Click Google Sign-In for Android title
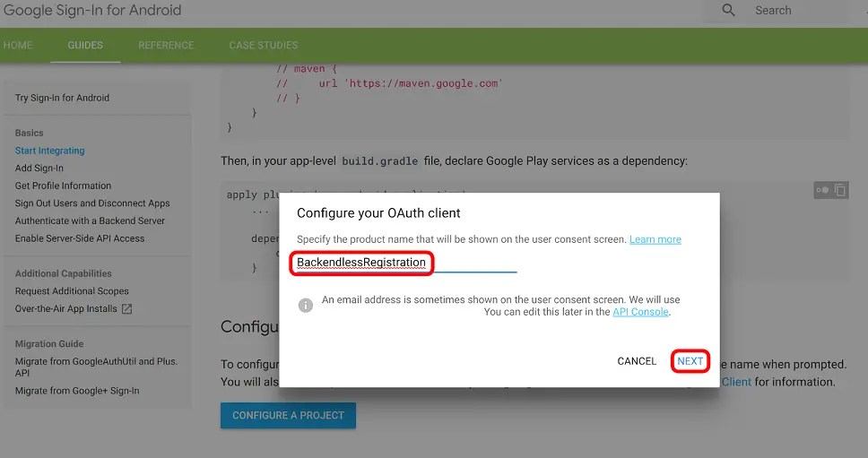 [x=92, y=10]
